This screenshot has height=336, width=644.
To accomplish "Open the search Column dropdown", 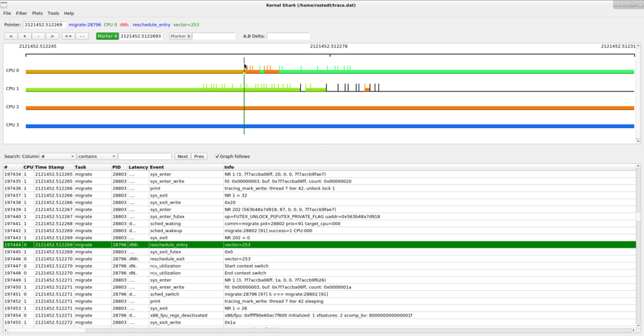I will point(57,156).
